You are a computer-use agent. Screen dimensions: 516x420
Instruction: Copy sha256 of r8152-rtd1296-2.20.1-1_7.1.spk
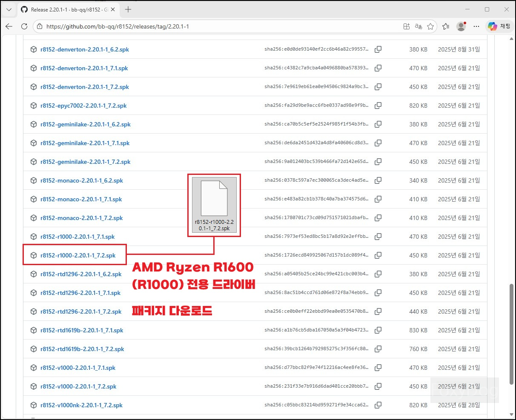[x=378, y=293]
